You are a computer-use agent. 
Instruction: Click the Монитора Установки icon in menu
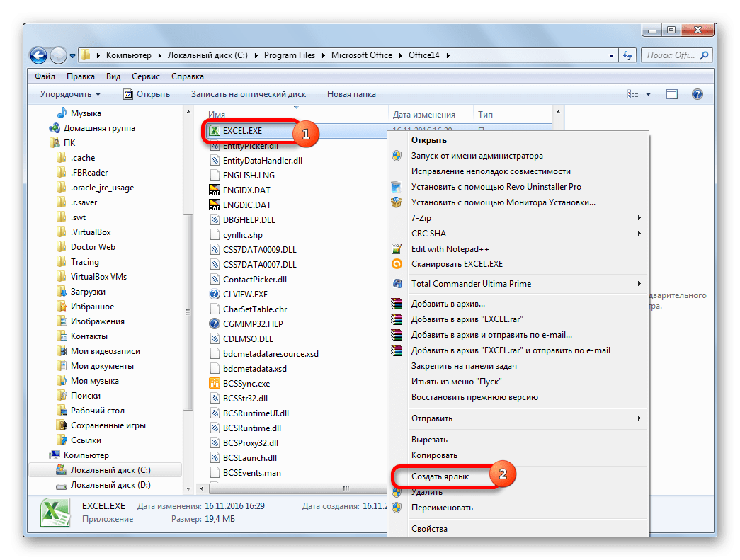click(x=397, y=202)
